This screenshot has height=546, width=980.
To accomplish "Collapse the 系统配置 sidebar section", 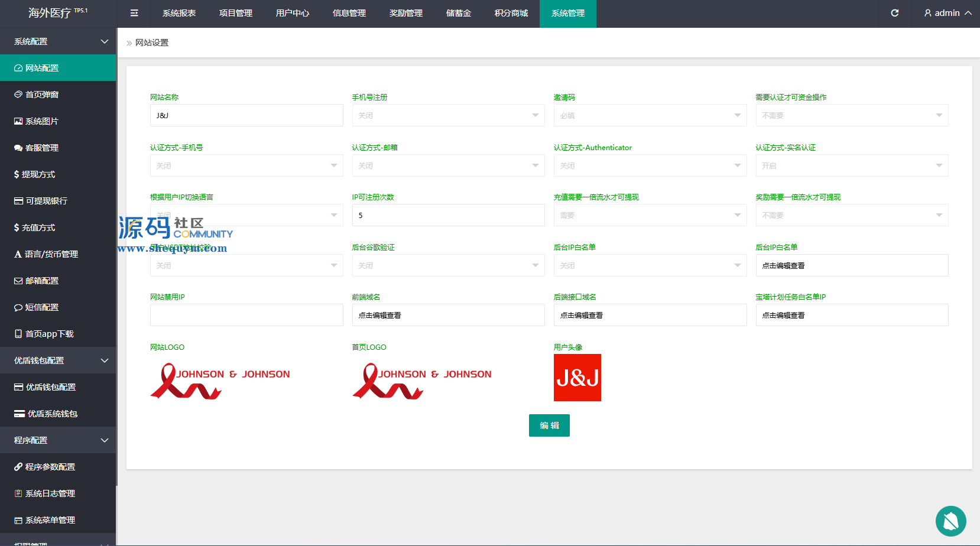I will click(58, 41).
